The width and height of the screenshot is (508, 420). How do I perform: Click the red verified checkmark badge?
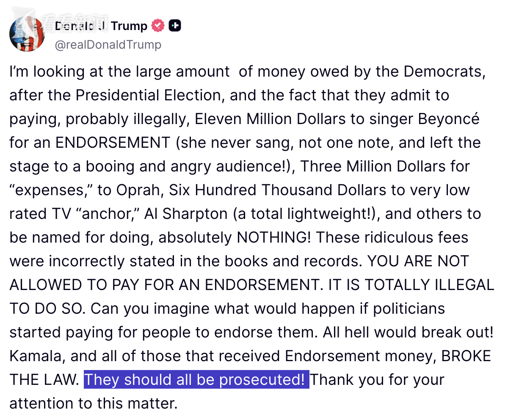(158, 26)
